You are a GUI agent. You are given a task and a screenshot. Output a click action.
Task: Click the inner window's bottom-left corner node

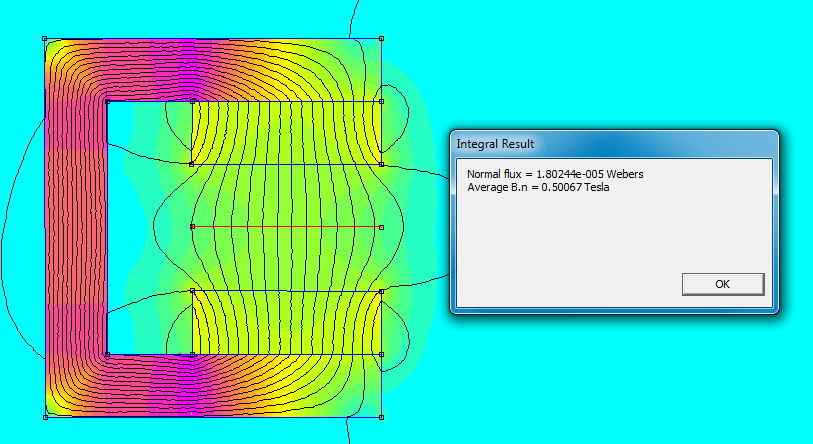[x=107, y=354]
